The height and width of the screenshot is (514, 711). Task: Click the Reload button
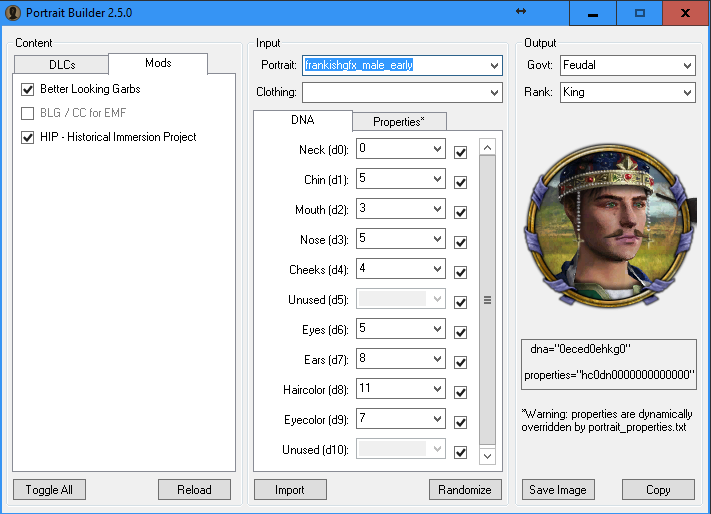[194, 490]
